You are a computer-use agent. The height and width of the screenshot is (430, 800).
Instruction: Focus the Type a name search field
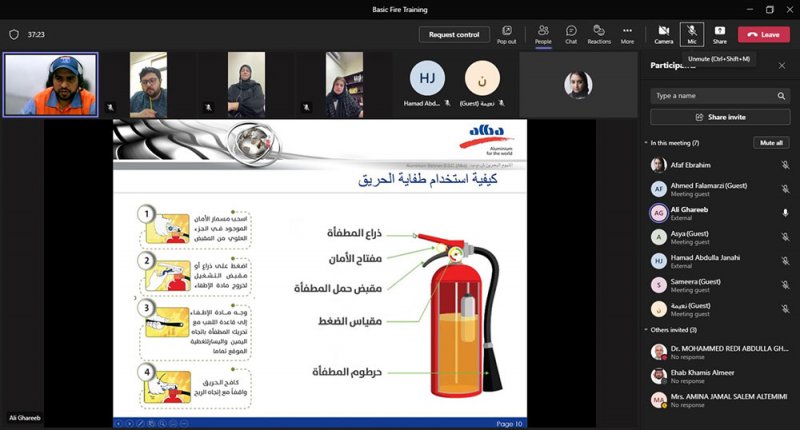pos(720,96)
